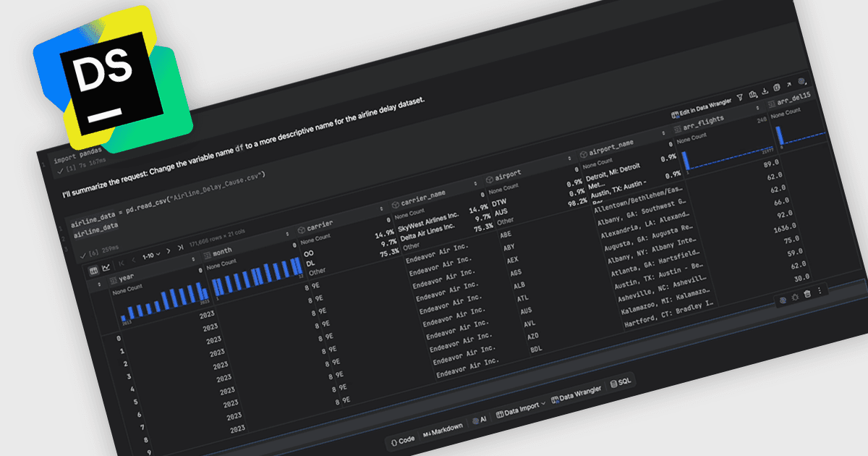The image size is (868, 456).
Task: Click the icon right of the download icon
Action: (x=776, y=88)
